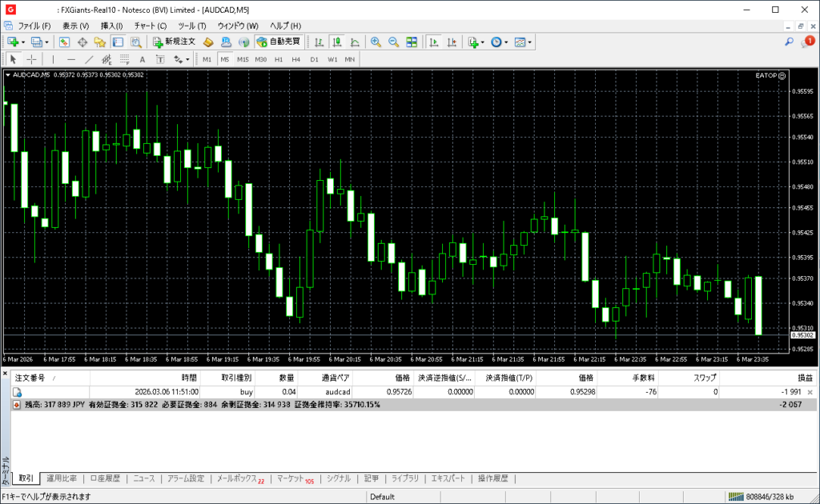Select the H1 timeframe

pyautogui.click(x=279, y=59)
